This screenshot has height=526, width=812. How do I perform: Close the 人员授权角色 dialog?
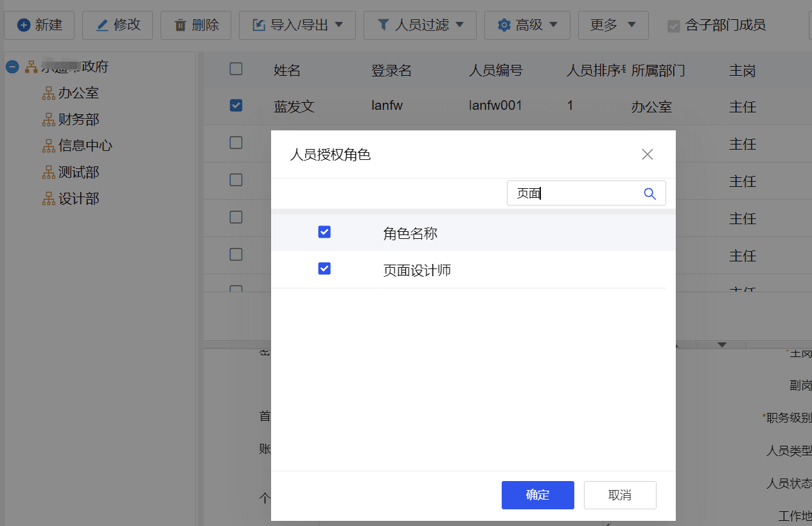(x=648, y=154)
